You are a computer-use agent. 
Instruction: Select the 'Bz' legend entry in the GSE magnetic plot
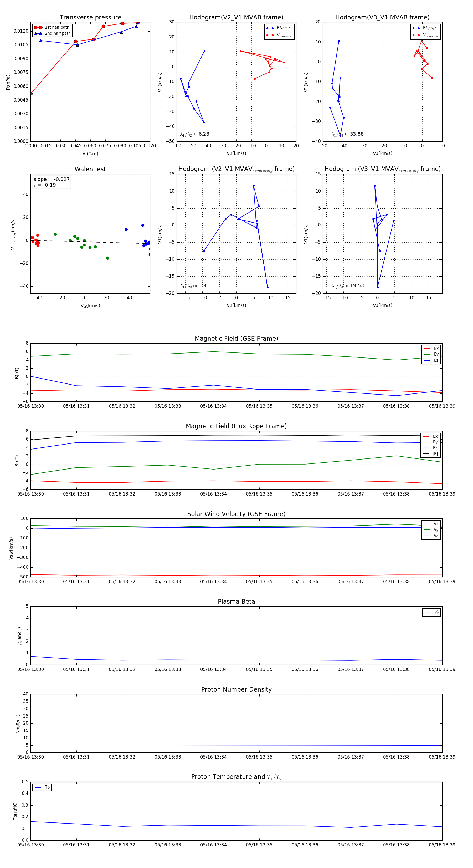(431, 360)
